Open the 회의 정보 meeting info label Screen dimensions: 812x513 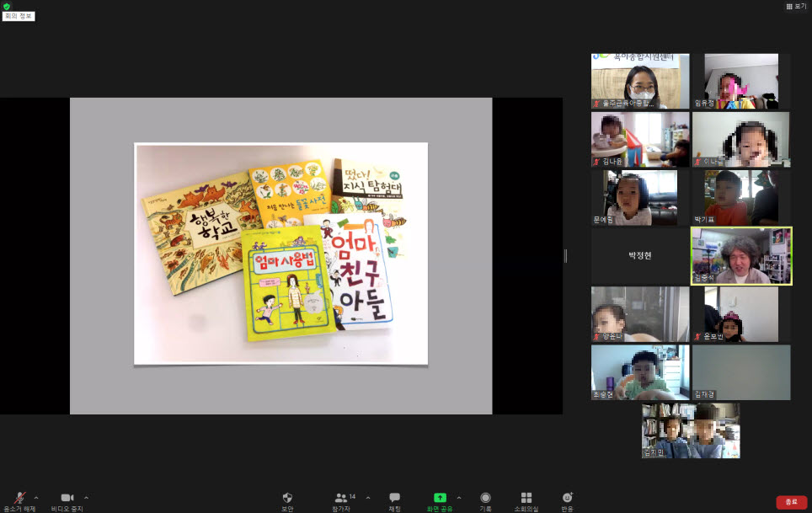click(x=19, y=16)
